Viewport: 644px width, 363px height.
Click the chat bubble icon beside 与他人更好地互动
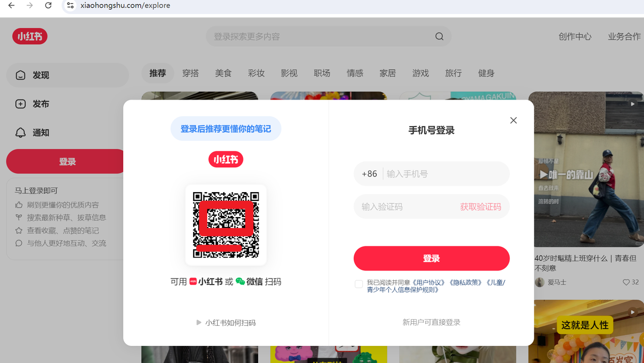(x=19, y=243)
